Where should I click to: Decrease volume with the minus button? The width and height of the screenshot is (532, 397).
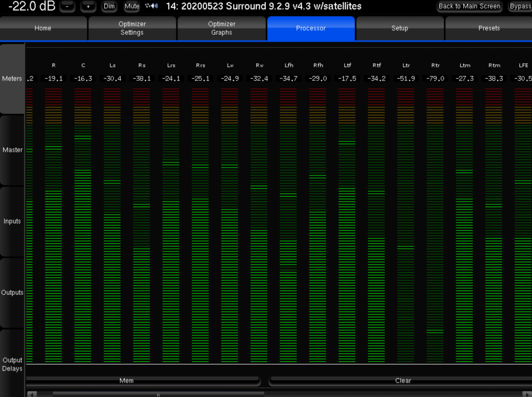[x=67, y=6]
